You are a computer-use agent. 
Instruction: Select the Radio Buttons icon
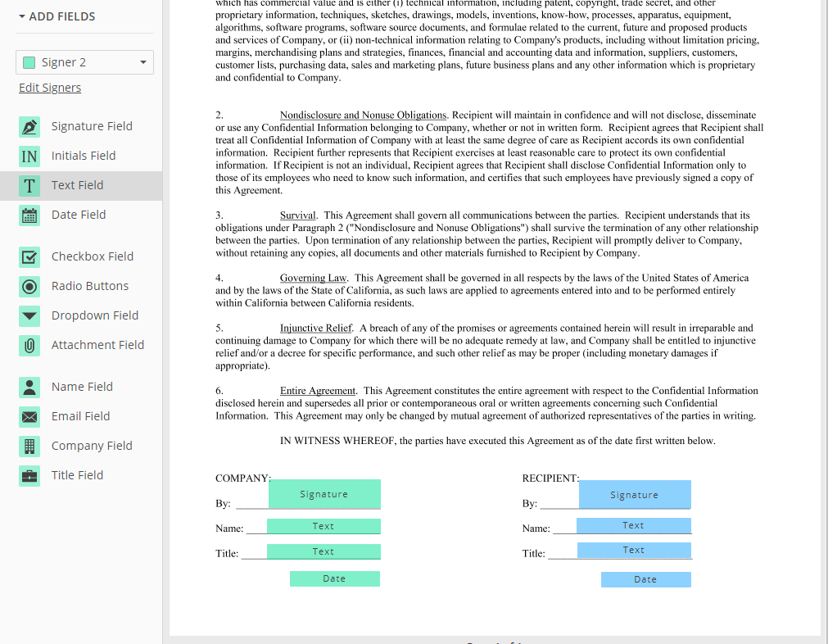pos(29,287)
